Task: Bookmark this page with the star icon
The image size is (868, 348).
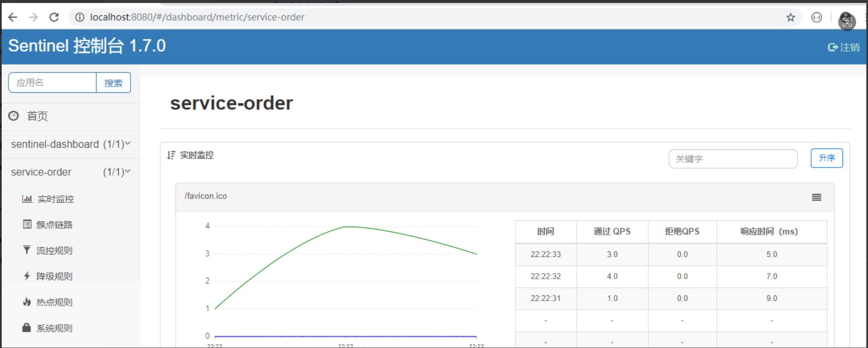Action: tap(790, 17)
